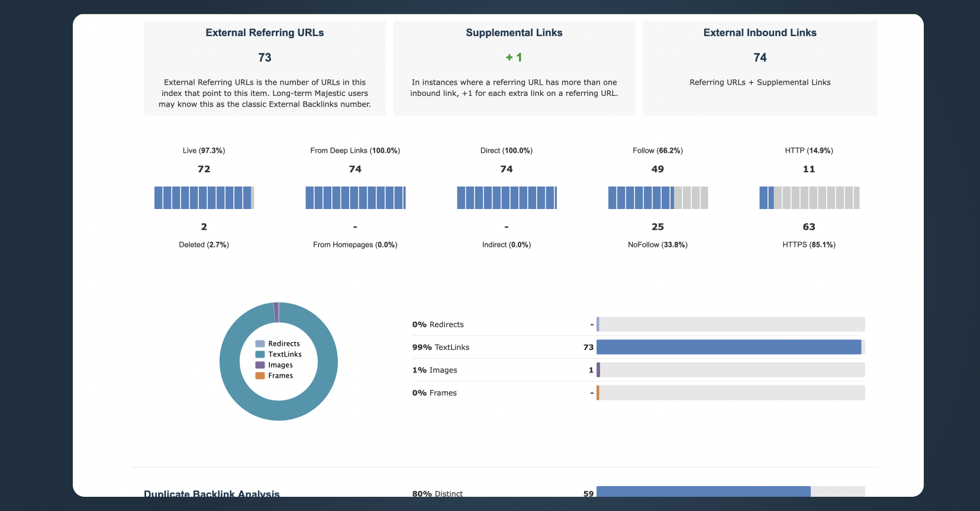Click 'Referring URLs + Supplemental Links' text
The height and width of the screenshot is (511, 980).
click(760, 82)
